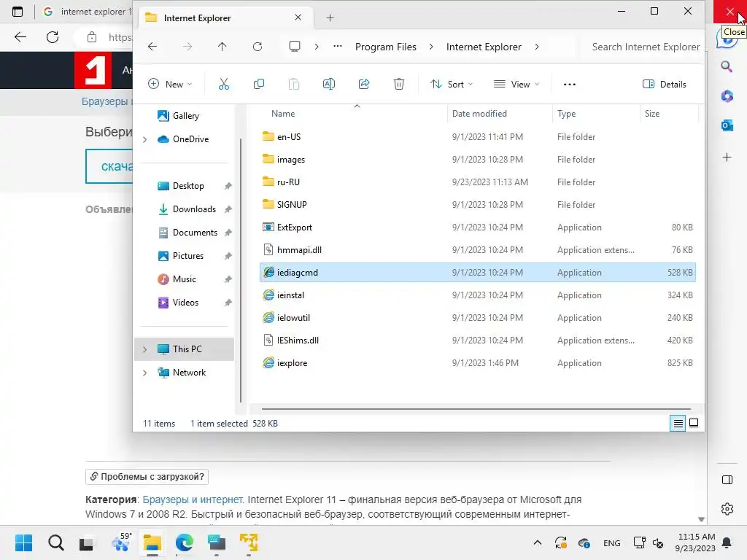Click Microsoft Edge on the taskbar
Screen dimensions: 747x560
coord(185,542)
